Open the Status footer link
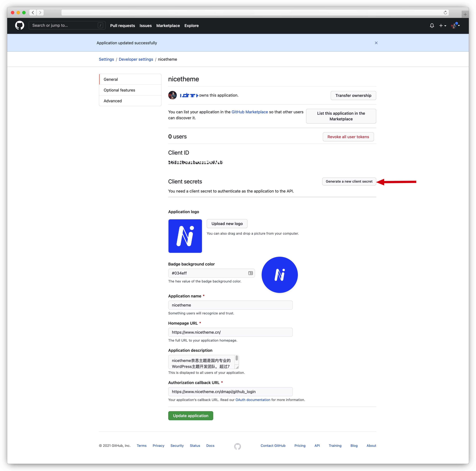The width and height of the screenshot is (476, 471). (x=195, y=446)
